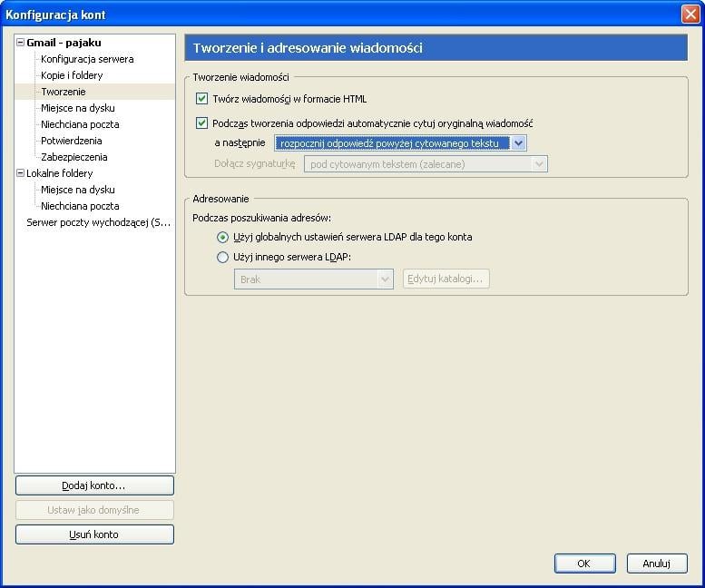Open Niechciana poczta under Gmail account
Viewport: 705px width, 588px height.
[x=80, y=124]
